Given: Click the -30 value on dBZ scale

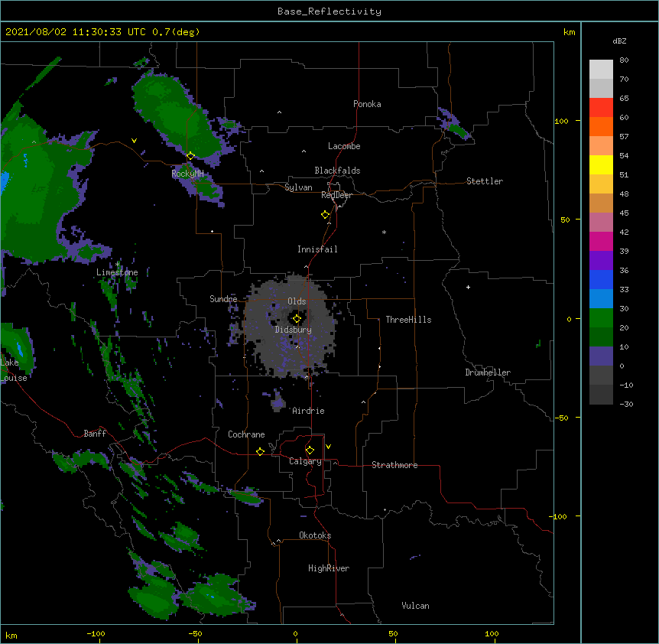Looking at the screenshot, I should point(626,404).
